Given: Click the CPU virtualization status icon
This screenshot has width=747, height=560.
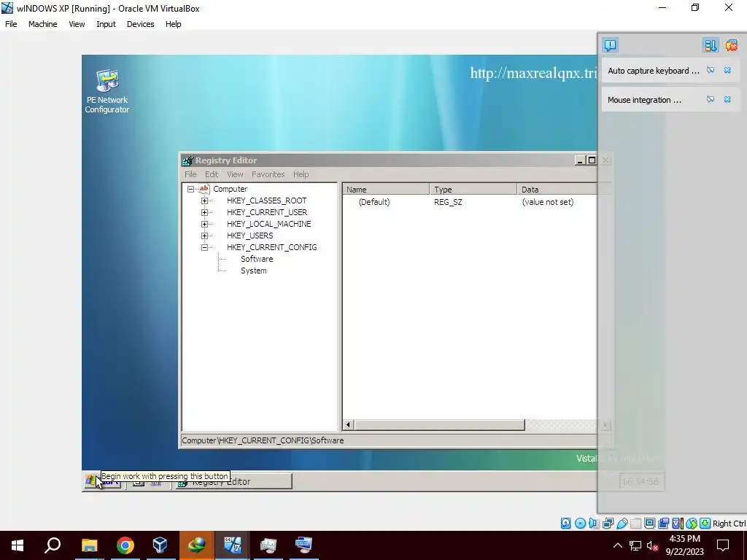Looking at the screenshot, I should [x=676, y=524].
